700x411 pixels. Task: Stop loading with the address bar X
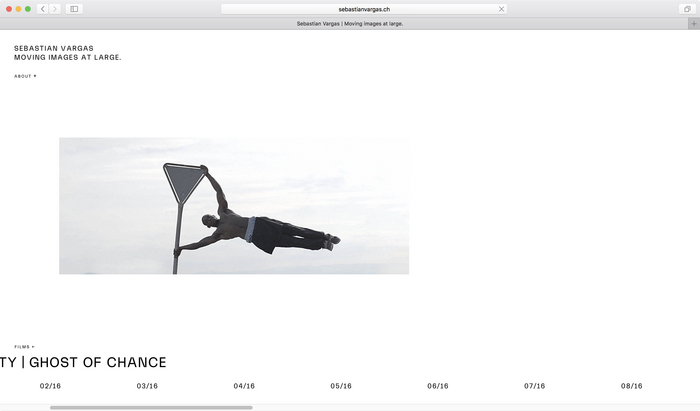[x=501, y=9]
